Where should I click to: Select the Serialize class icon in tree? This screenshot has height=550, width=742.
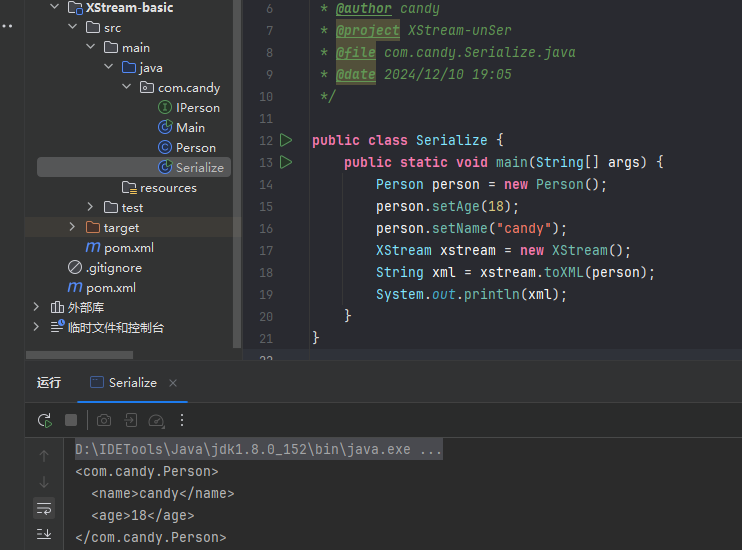coord(165,167)
